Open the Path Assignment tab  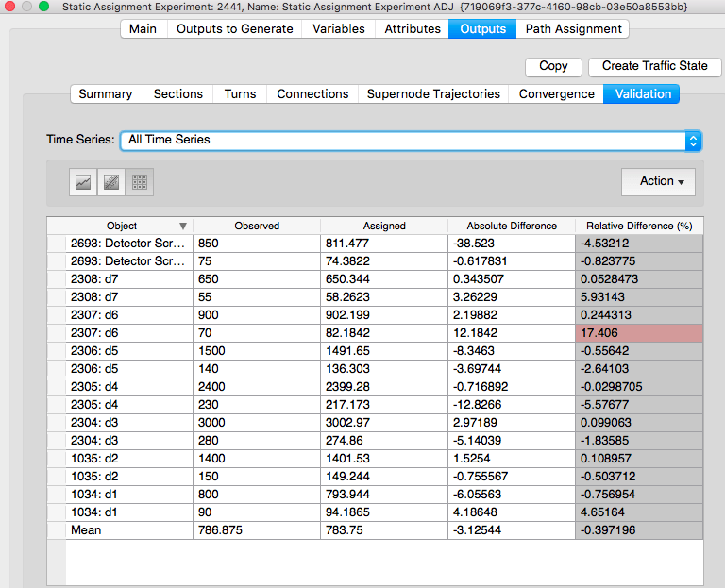point(573,28)
